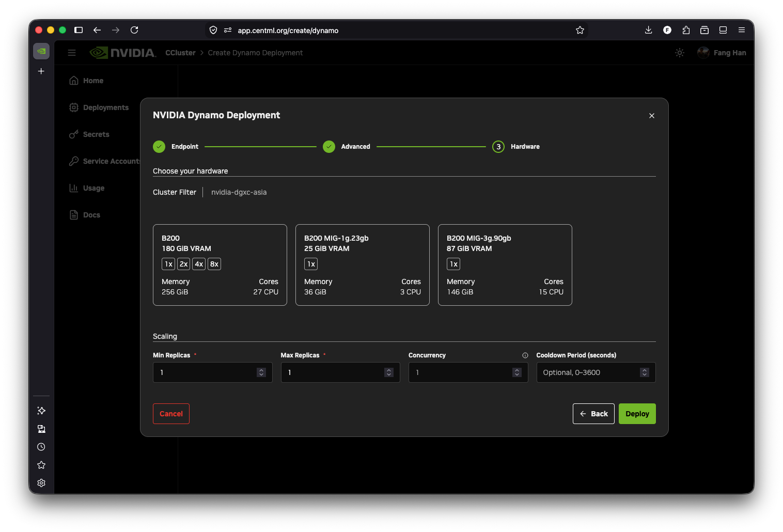Go back with the Back button
This screenshot has width=783, height=532.
click(x=593, y=414)
